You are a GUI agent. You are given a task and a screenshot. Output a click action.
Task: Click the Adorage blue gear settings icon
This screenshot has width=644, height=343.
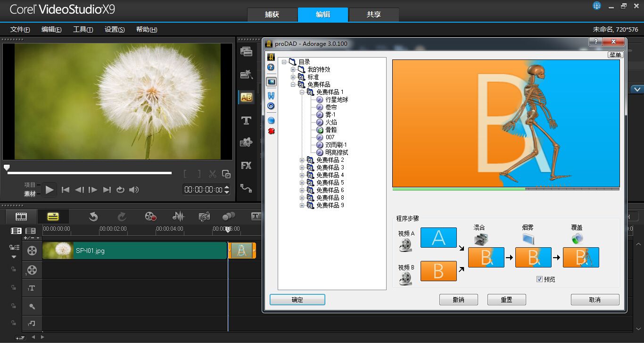click(x=271, y=106)
